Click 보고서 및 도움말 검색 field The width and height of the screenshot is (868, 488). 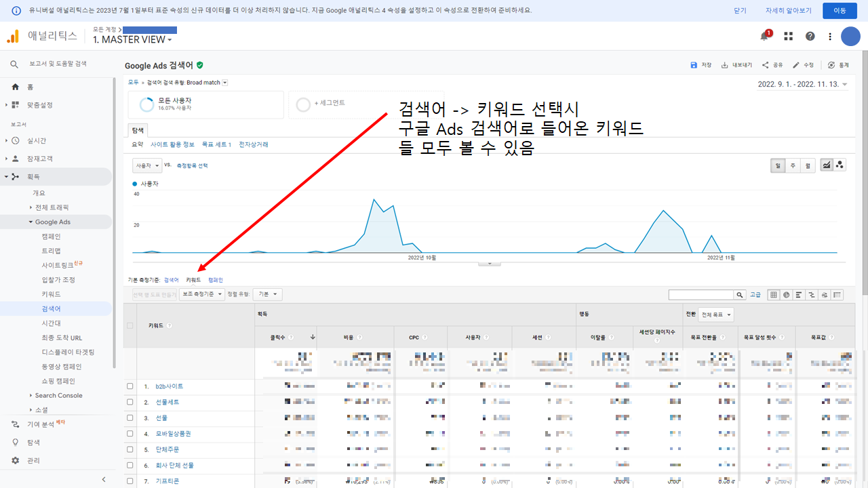point(58,64)
